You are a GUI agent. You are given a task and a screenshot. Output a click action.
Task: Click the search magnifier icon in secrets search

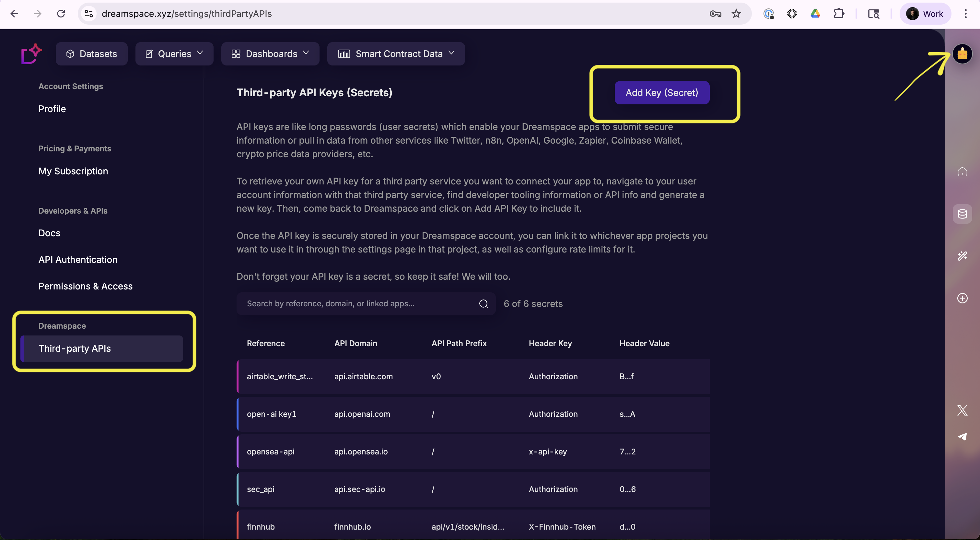pos(483,303)
